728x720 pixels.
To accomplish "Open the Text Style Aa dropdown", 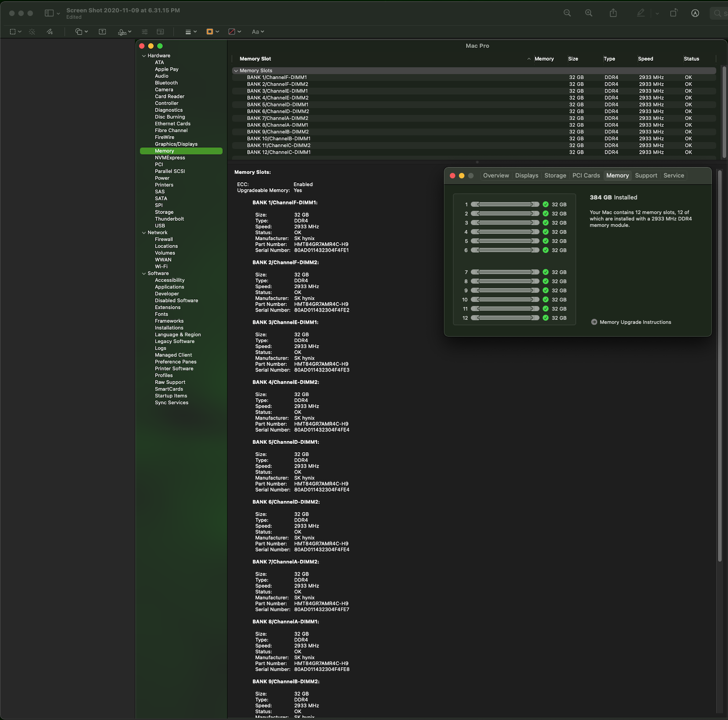I will (x=258, y=32).
